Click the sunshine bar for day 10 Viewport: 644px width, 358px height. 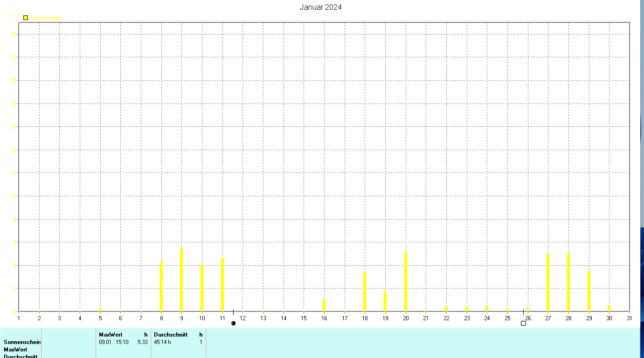(202, 288)
